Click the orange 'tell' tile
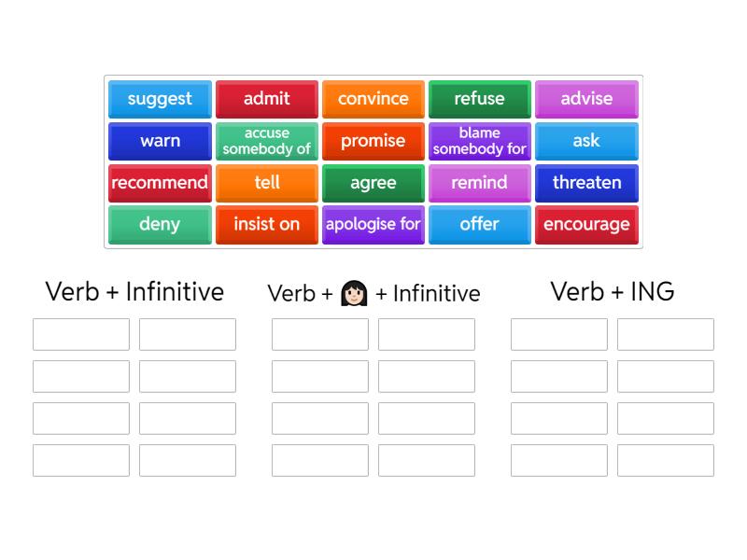747x560 pixels. click(266, 183)
